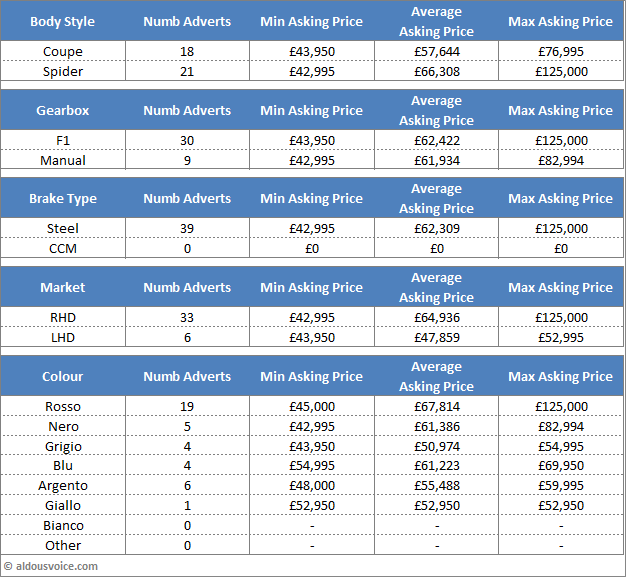Select the "Rosso" colour row label
This screenshot has width=626, height=577.
coord(63,407)
